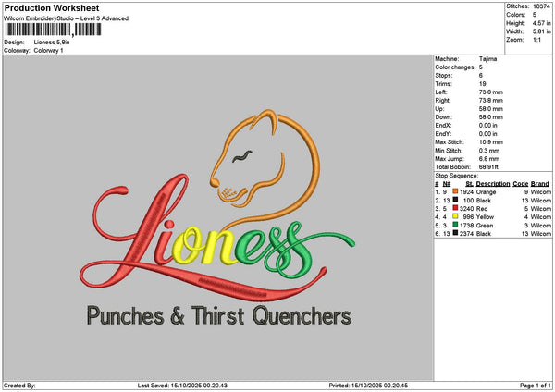Click the 'Color changes:' label
The height and width of the screenshot is (392, 555).
(455, 67)
